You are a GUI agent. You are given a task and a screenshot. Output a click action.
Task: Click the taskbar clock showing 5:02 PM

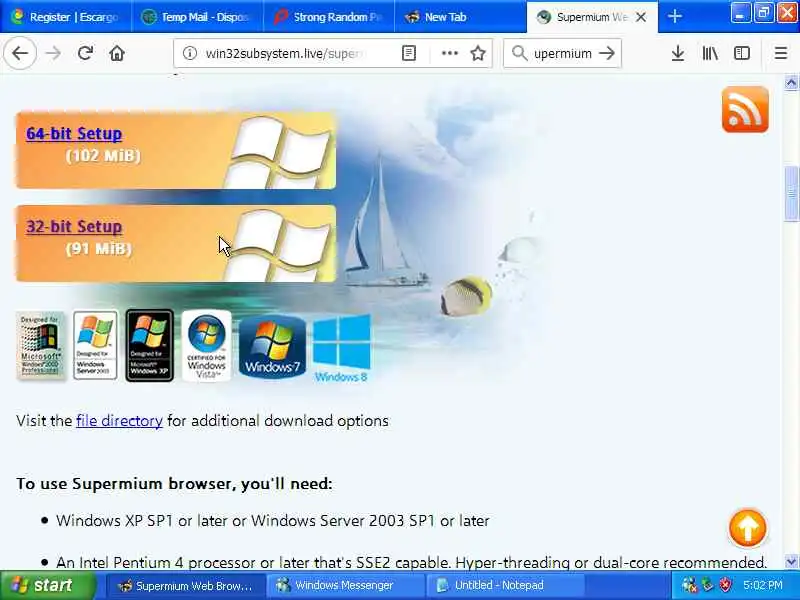pyautogui.click(x=763, y=585)
